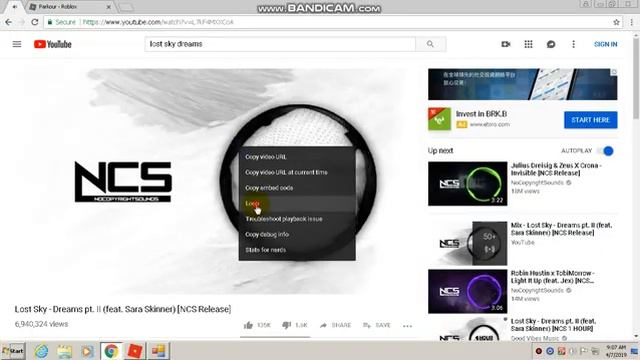Open Stats for nerds
The width and height of the screenshot is (640, 360).
297,250
